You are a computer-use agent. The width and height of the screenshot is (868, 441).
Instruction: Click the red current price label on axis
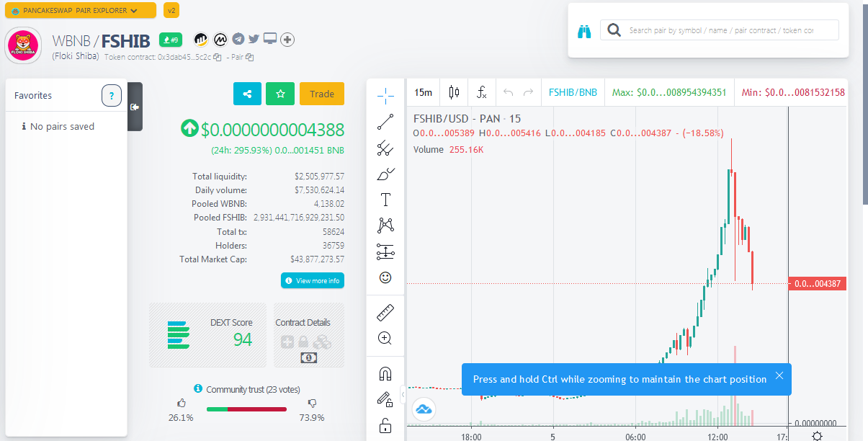pyautogui.click(x=818, y=284)
